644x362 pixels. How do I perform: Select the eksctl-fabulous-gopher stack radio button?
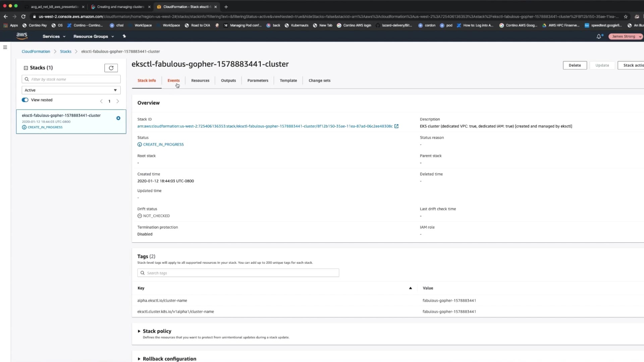[x=118, y=118]
